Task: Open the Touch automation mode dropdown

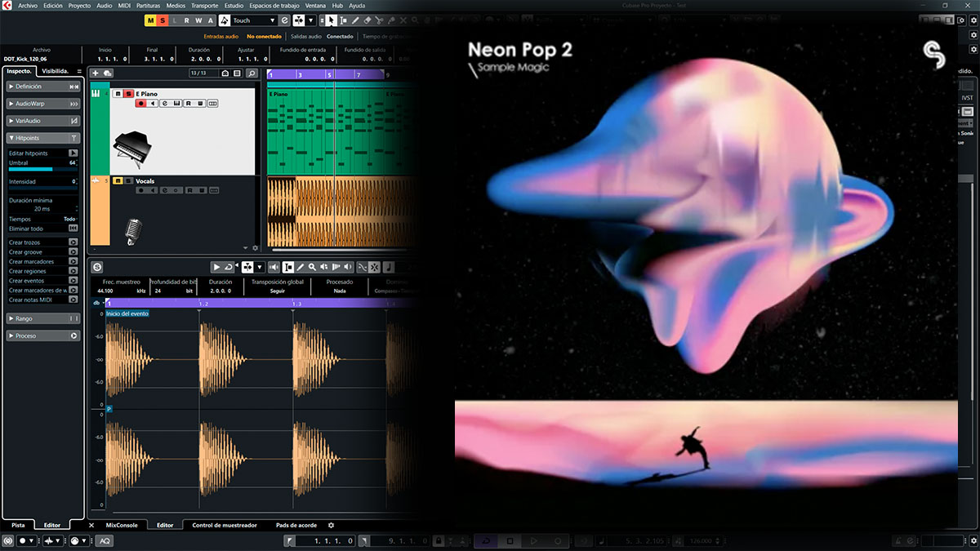Action: pos(254,20)
